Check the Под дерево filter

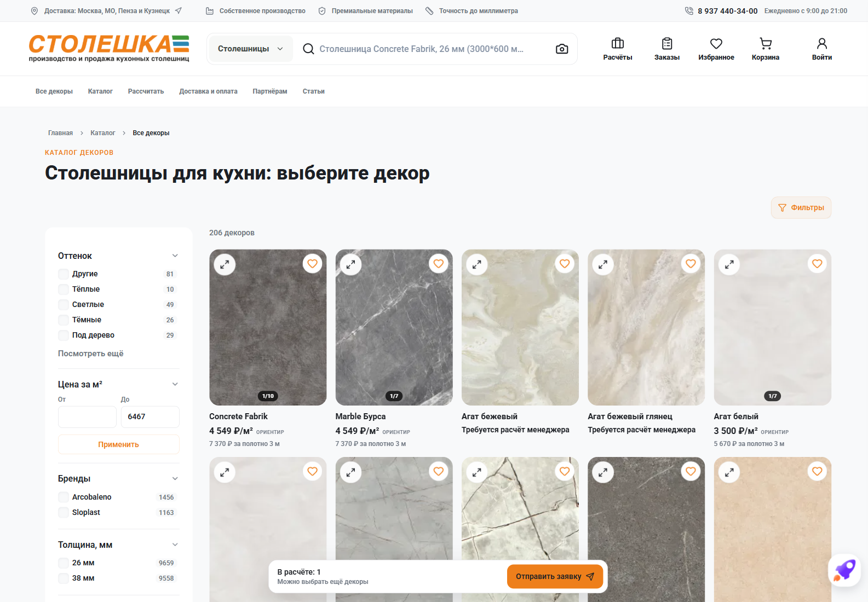coord(64,335)
